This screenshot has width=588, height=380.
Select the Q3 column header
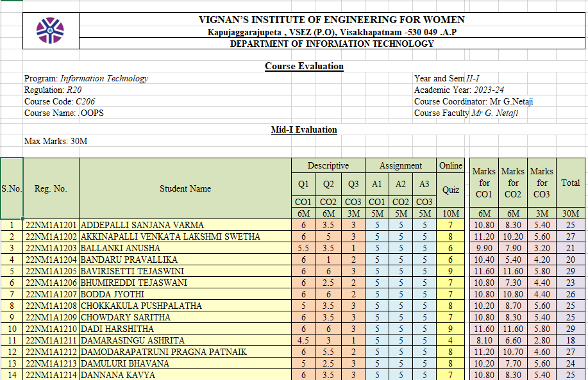coord(353,184)
